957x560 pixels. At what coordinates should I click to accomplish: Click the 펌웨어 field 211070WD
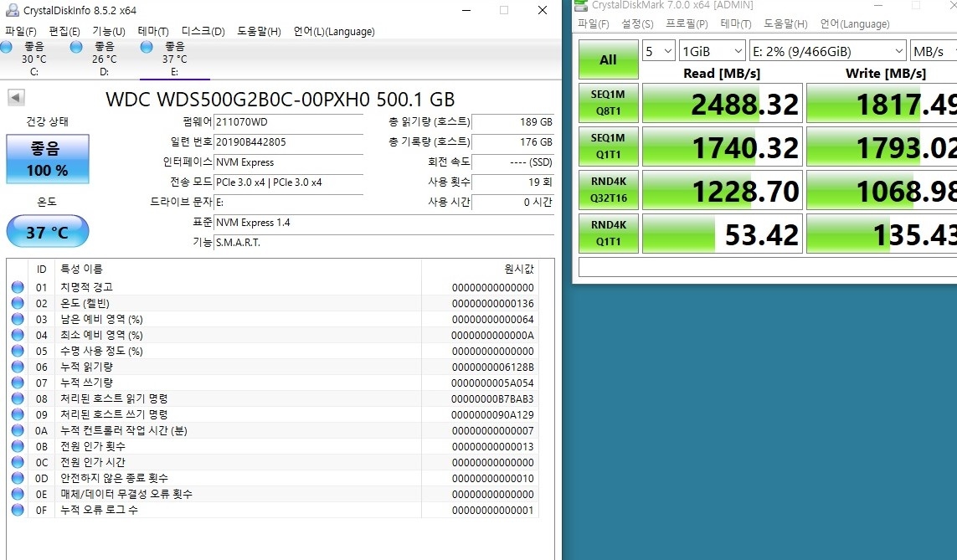pos(289,122)
